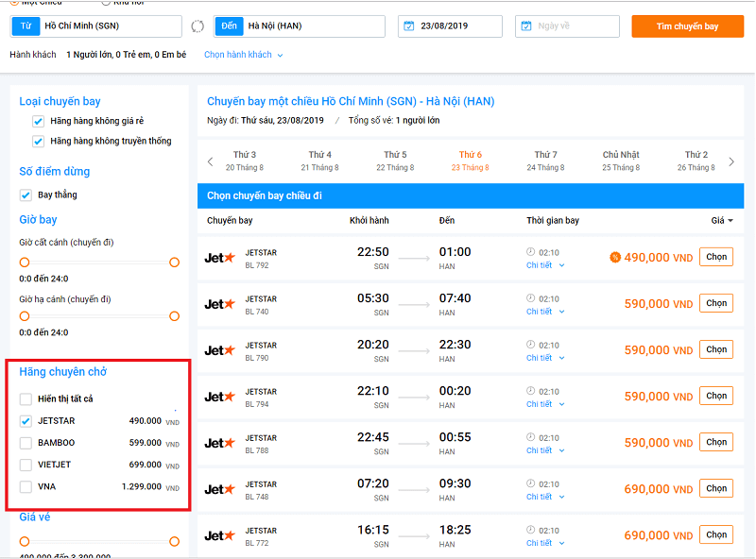The width and height of the screenshot is (756, 559).
Task: Select date tab Thứ 2 26 Tháng 8
Action: [696, 161]
